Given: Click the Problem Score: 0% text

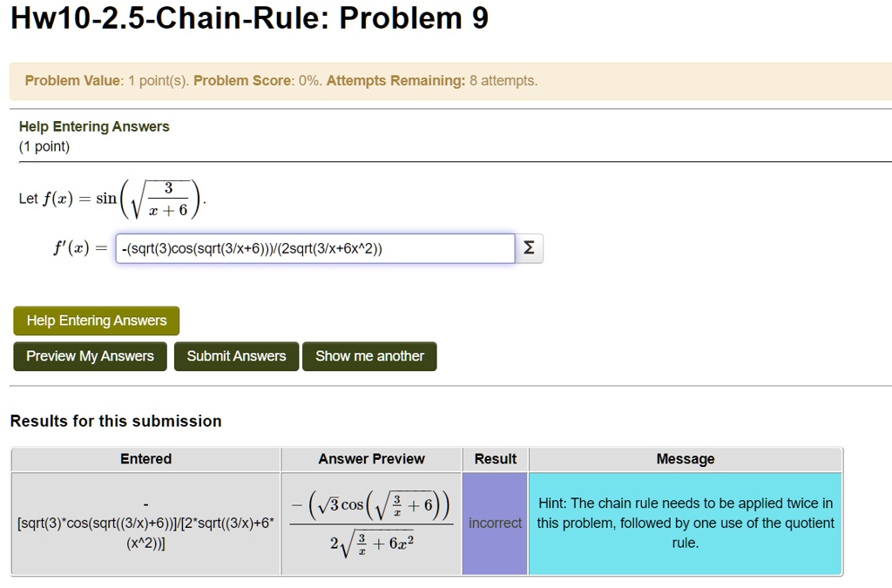Looking at the screenshot, I should pyautogui.click(x=258, y=81).
